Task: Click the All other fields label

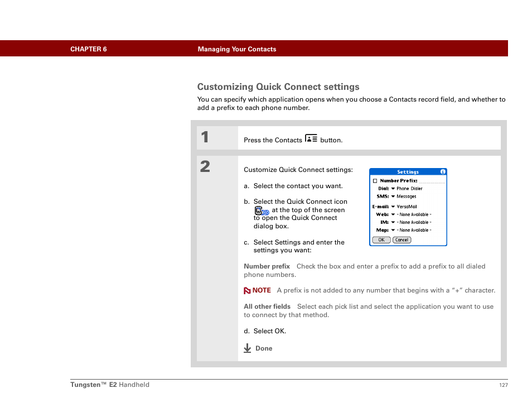Action: (x=267, y=306)
